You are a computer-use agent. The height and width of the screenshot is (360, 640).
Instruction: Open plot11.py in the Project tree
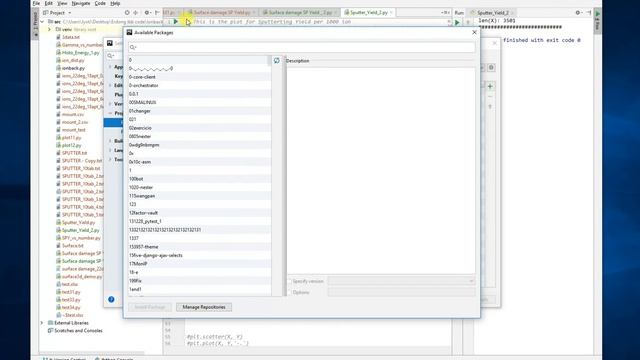pyautogui.click(x=71, y=138)
